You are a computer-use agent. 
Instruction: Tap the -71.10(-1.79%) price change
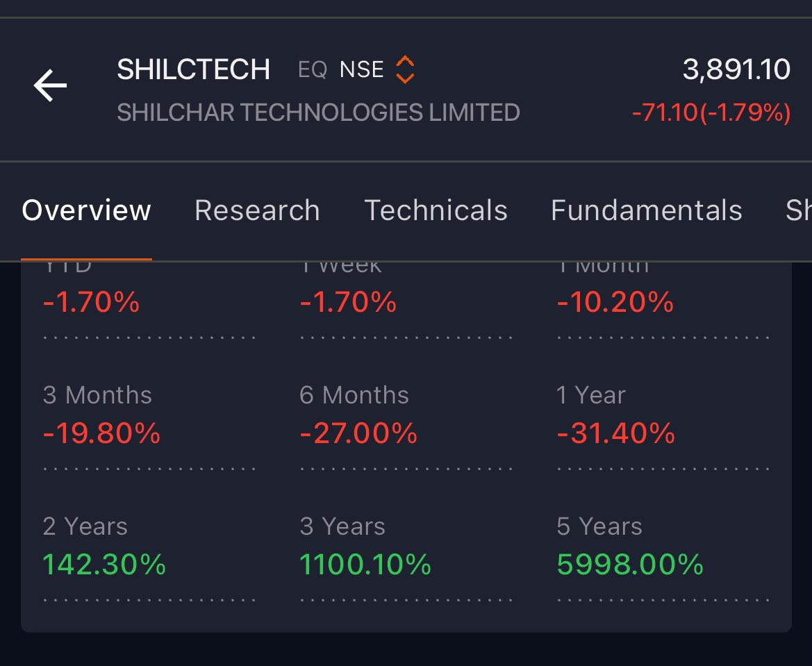[711, 113]
